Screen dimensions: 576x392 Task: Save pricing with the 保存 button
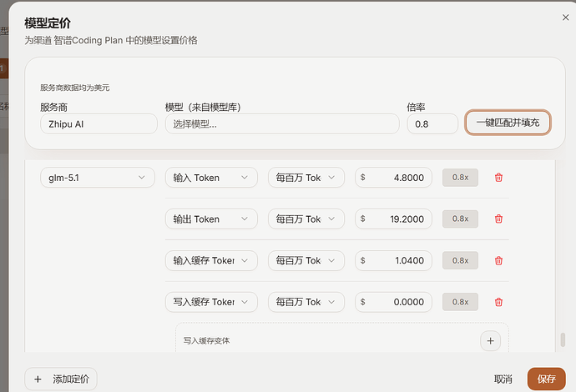(x=546, y=379)
